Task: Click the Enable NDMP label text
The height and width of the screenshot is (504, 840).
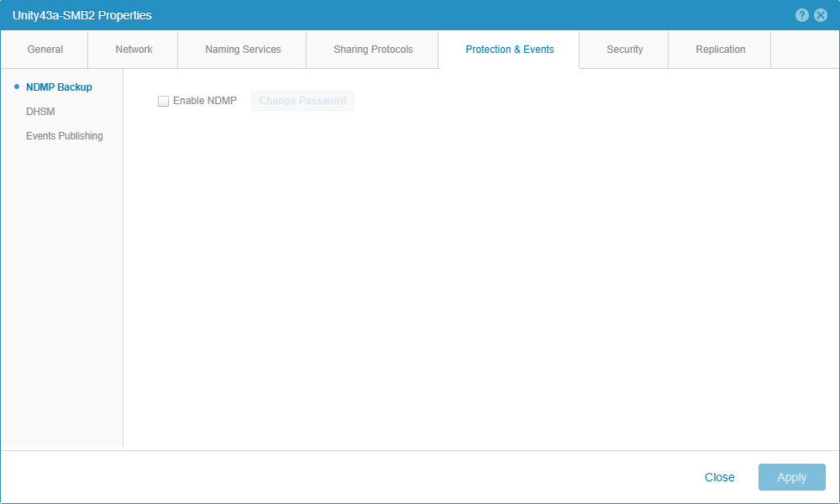Action: [205, 101]
